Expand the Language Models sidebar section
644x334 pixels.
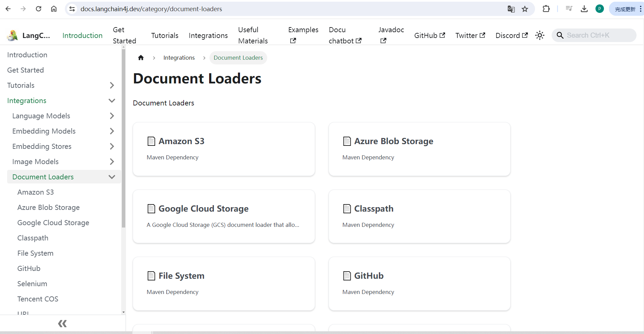pos(112,116)
